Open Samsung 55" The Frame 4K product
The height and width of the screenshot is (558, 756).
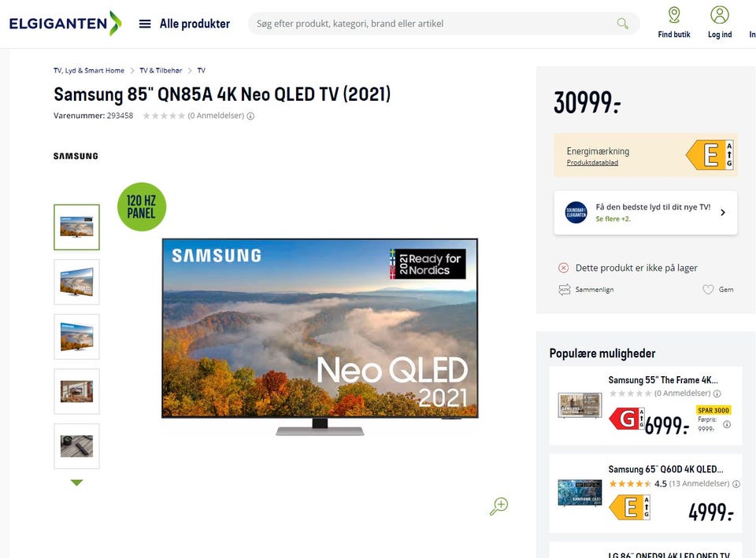point(663,380)
